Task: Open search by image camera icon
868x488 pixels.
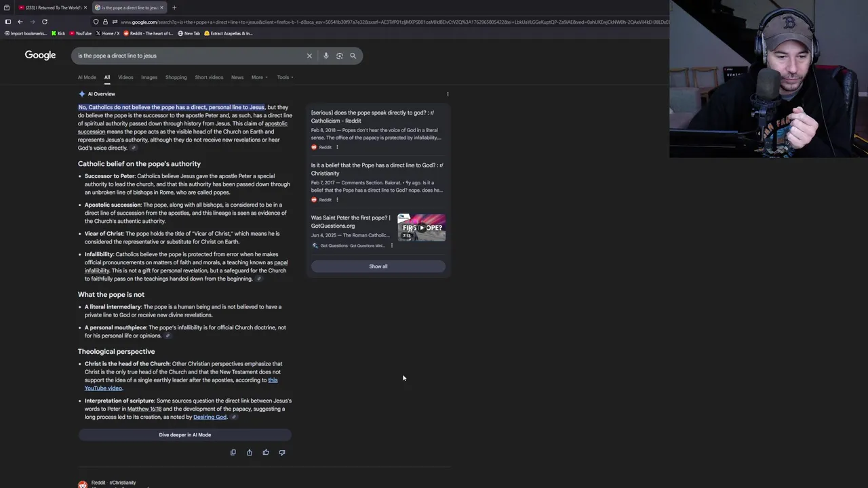Action: click(339, 56)
